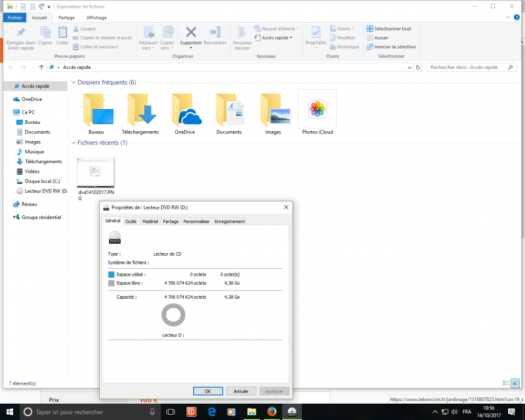Collapse the Fichiers récents section

coord(73,143)
